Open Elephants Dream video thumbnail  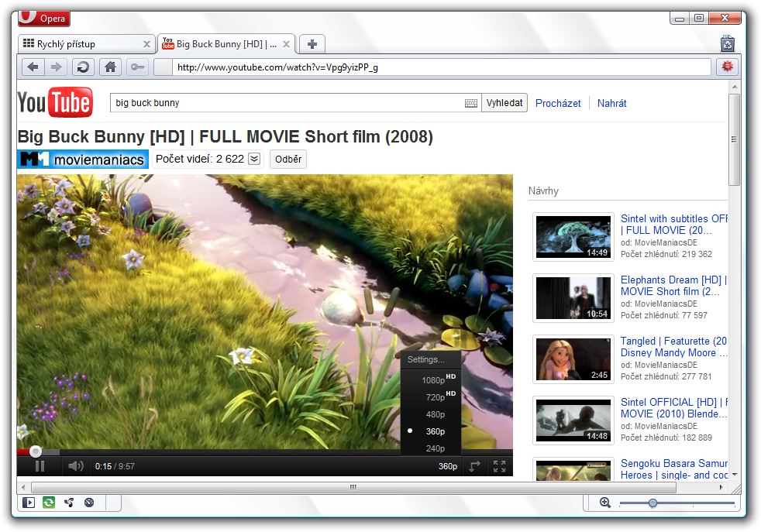(x=573, y=298)
